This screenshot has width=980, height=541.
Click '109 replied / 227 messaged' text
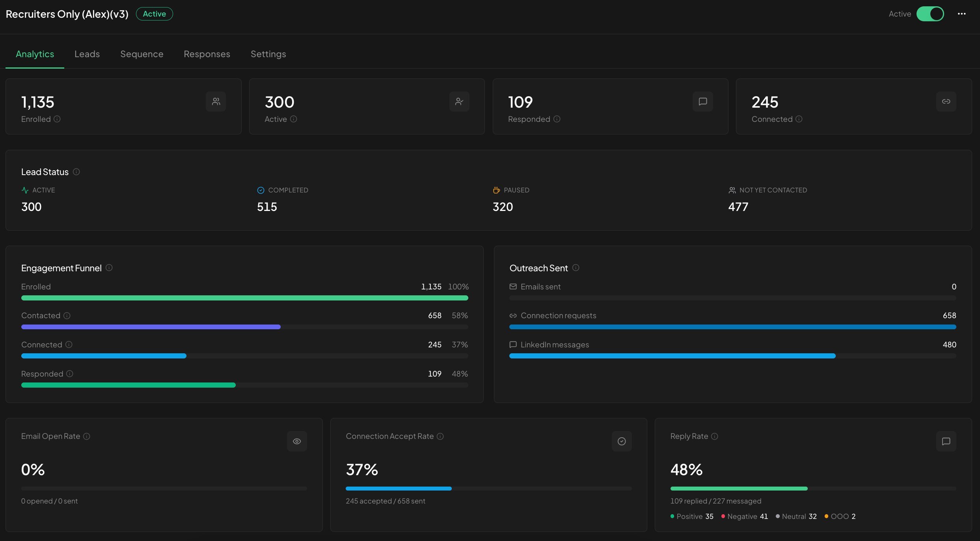click(716, 501)
